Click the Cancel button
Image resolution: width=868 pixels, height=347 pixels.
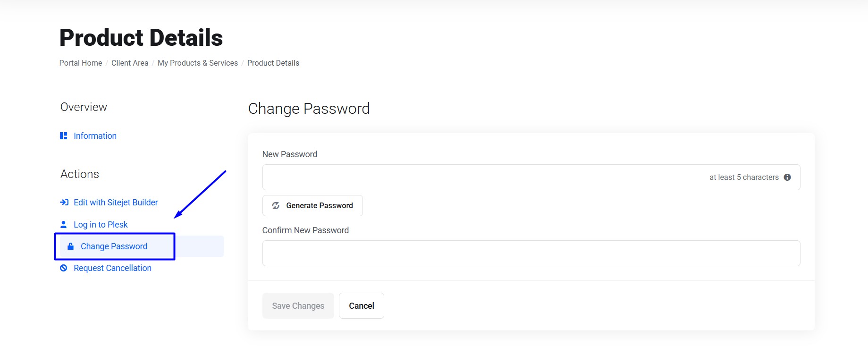[361, 305]
